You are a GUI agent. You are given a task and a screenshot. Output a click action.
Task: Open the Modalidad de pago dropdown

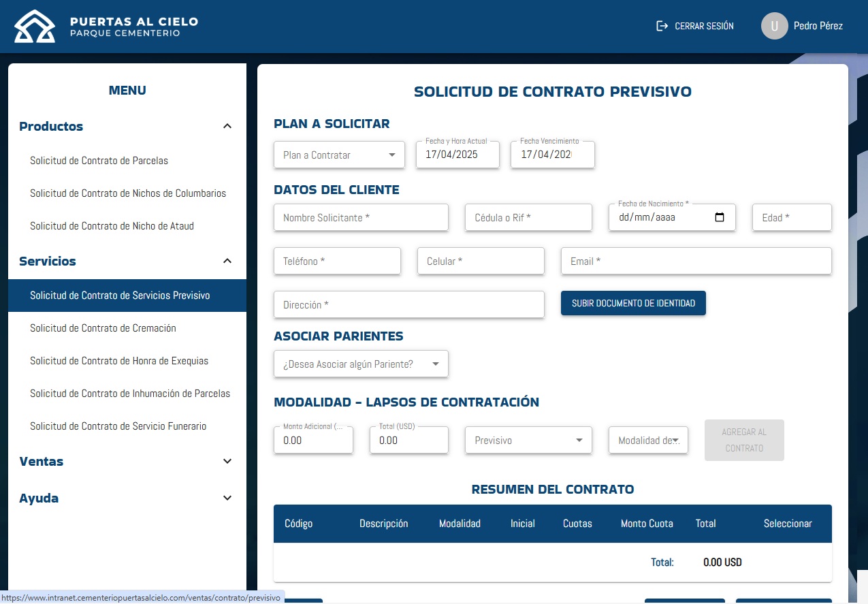(648, 440)
